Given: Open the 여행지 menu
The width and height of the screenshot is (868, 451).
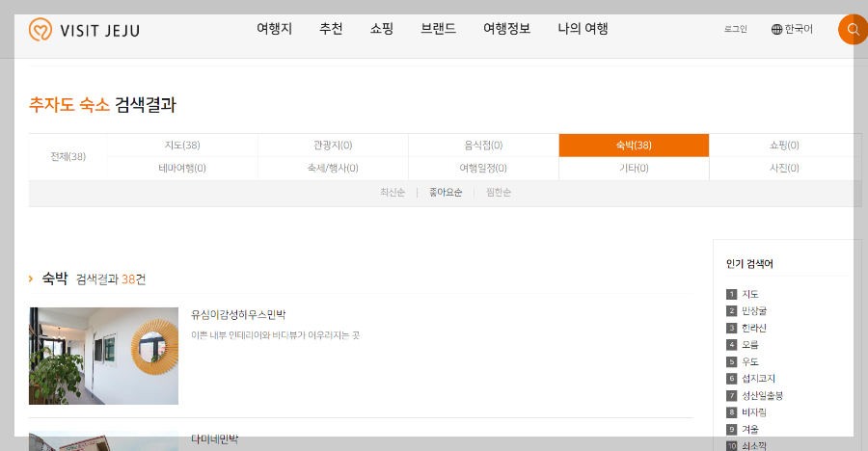Looking at the screenshot, I should point(275,29).
